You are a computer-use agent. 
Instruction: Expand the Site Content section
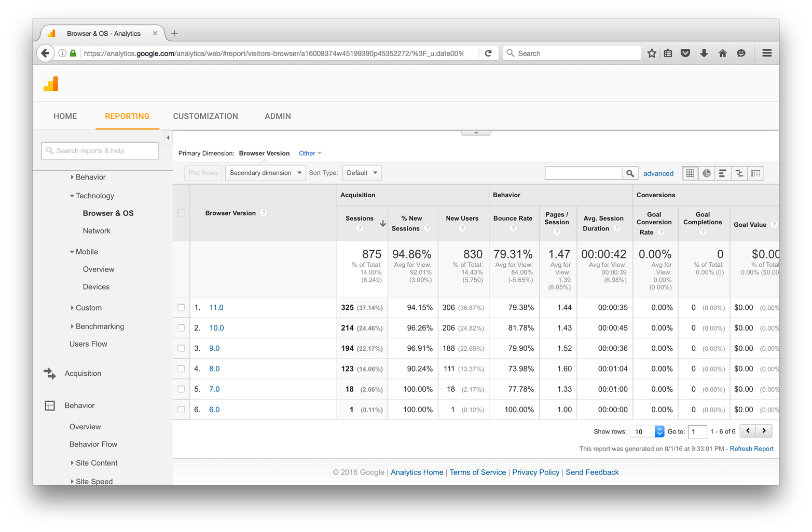pos(96,463)
